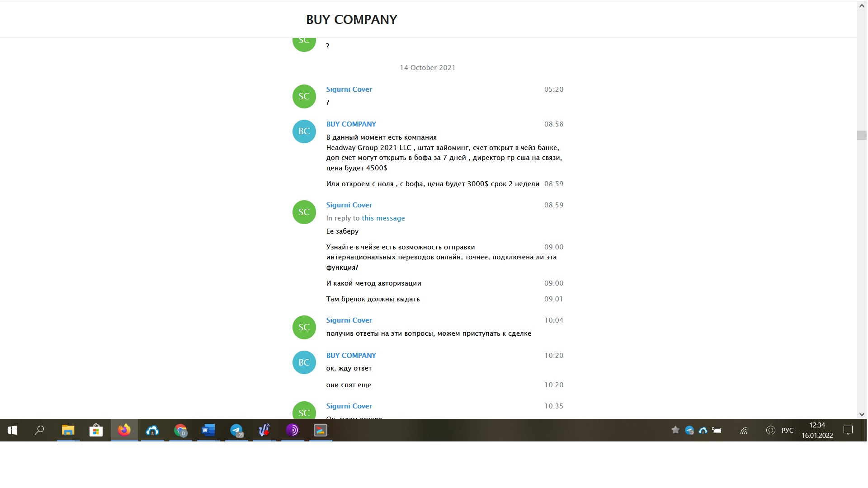Open the clock showing 12:34 16.01.2022
Image resolution: width=868 pixels, height=488 pixels.
click(817, 430)
